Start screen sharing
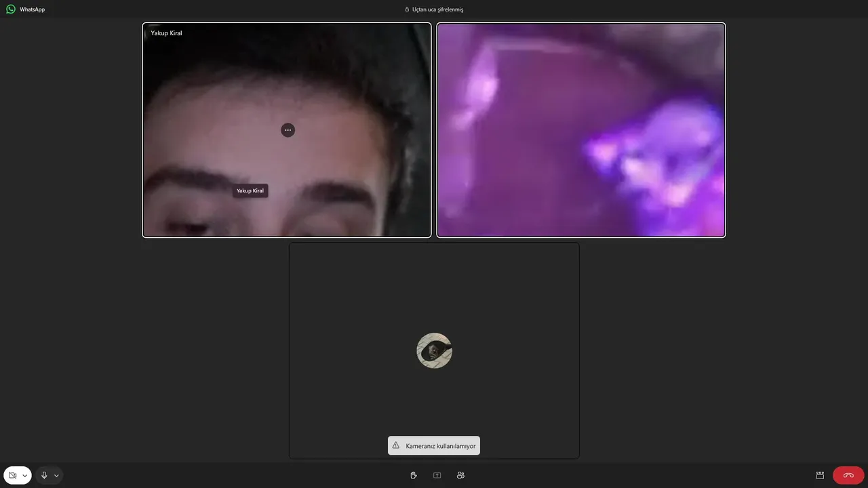Image resolution: width=868 pixels, height=488 pixels. pyautogui.click(x=437, y=475)
